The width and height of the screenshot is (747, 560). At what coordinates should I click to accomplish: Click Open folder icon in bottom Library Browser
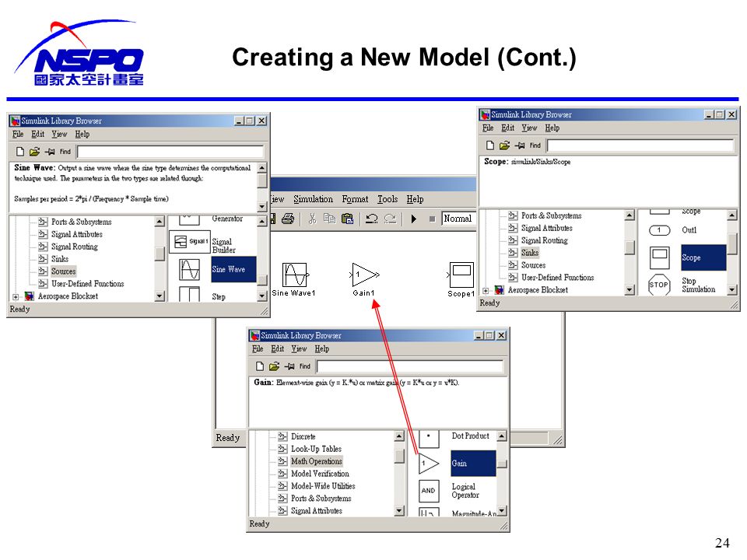tap(274, 366)
